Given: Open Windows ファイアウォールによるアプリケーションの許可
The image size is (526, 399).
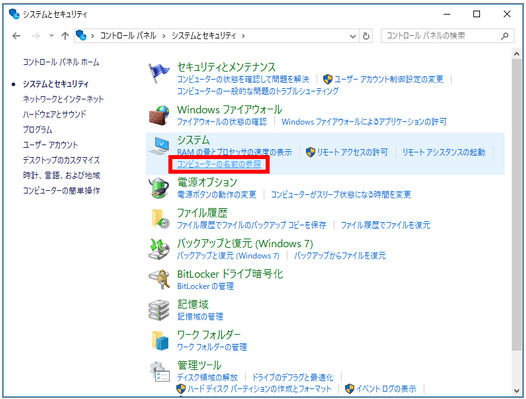Looking at the screenshot, I should [364, 121].
